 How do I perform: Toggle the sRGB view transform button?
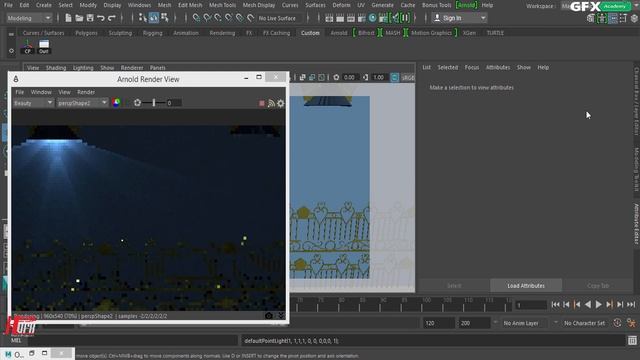click(407, 78)
